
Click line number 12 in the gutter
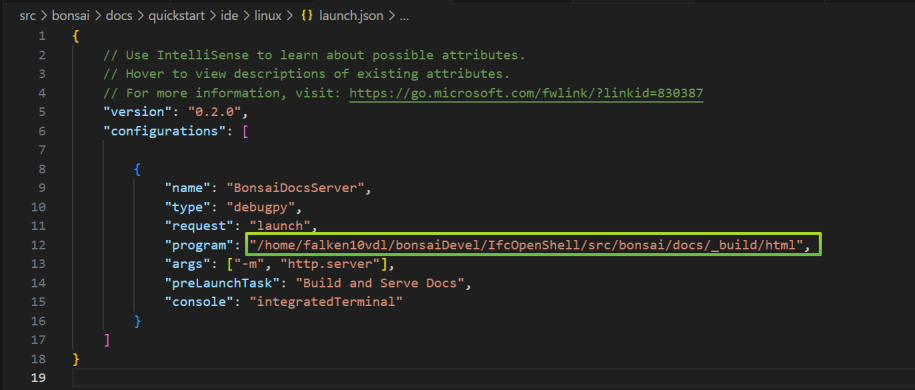38,245
